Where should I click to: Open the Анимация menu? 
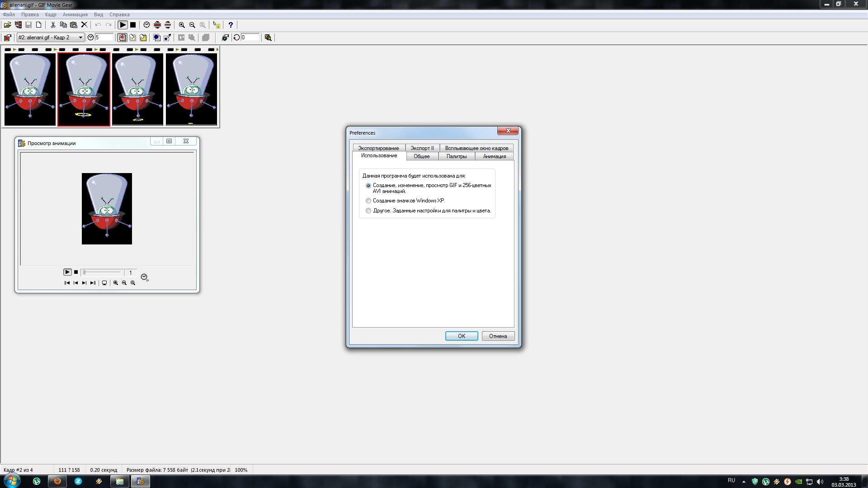click(x=75, y=14)
